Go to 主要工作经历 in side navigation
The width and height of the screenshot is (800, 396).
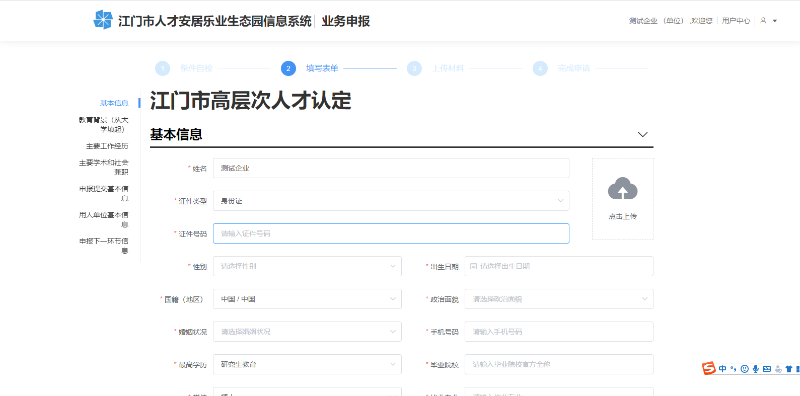(107, 146)
